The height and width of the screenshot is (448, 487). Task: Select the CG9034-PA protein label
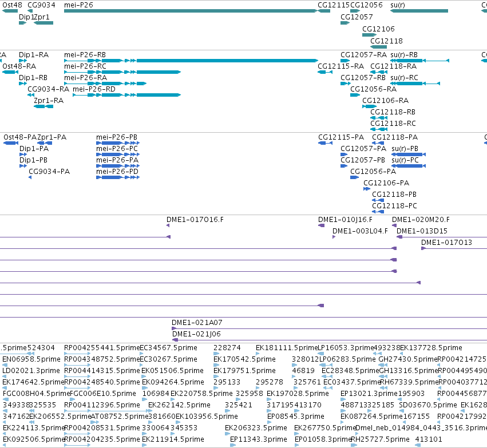coord(49,172)
